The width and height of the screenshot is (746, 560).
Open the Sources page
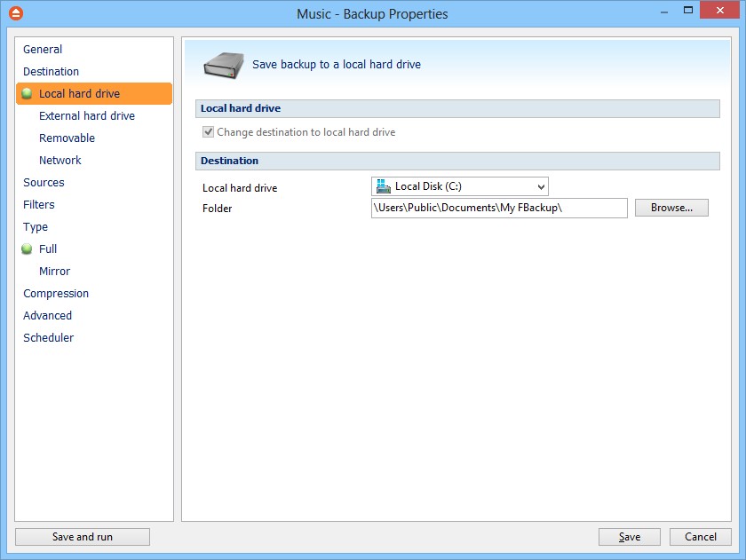click(44, 183)
